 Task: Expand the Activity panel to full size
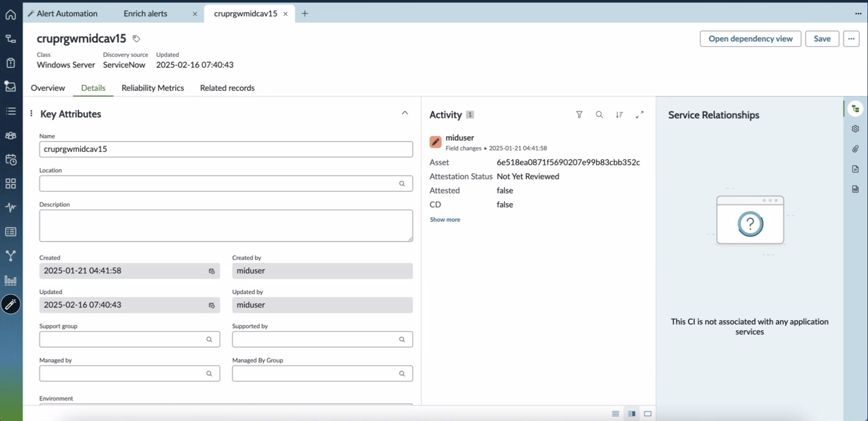click(x=640, y=115)
